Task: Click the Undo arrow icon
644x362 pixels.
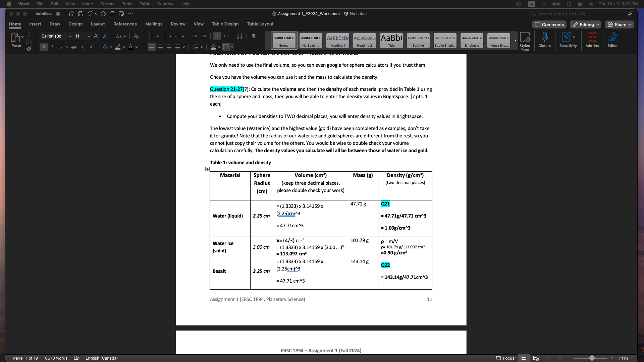Action: [90, 14]
